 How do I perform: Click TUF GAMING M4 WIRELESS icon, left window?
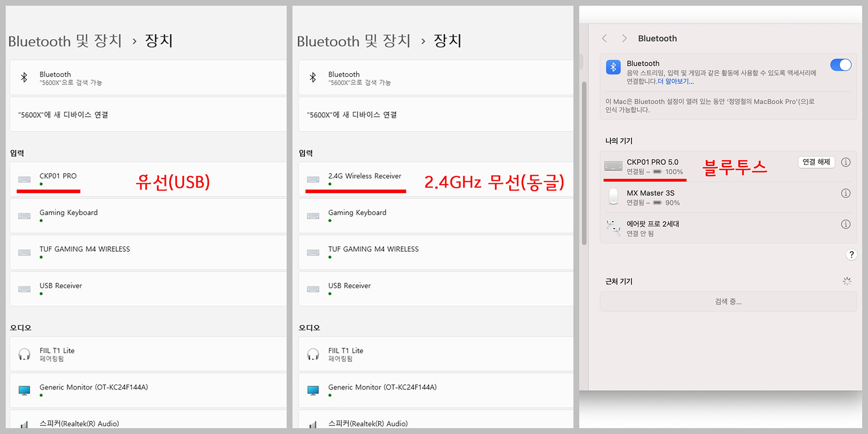click(24, 253)
